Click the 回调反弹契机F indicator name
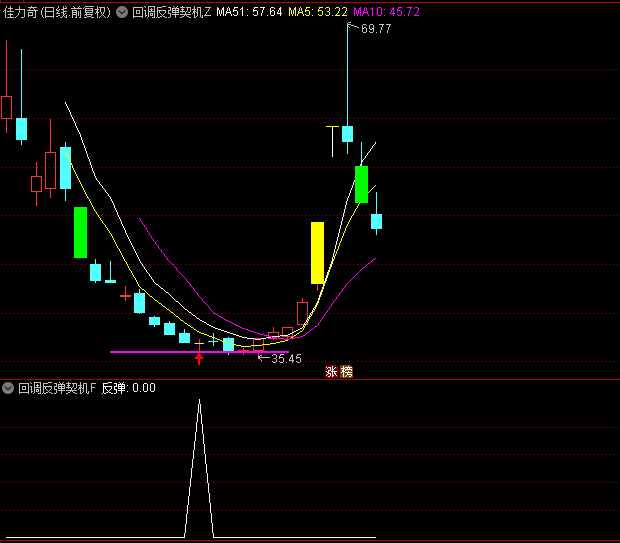Viewport: 620px width, 543px height. (x=56, y=388)
